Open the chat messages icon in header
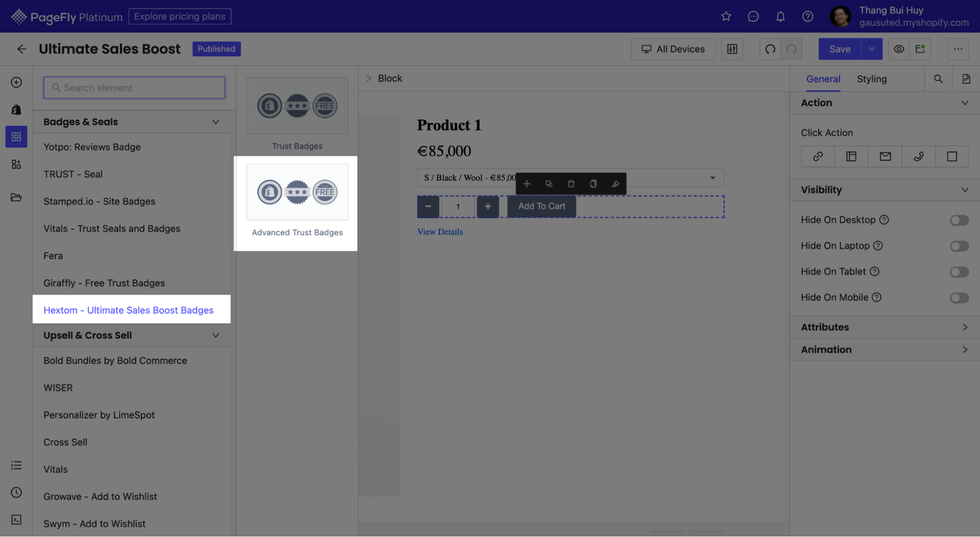The image size is (980, 537). (x=753, y=16)
